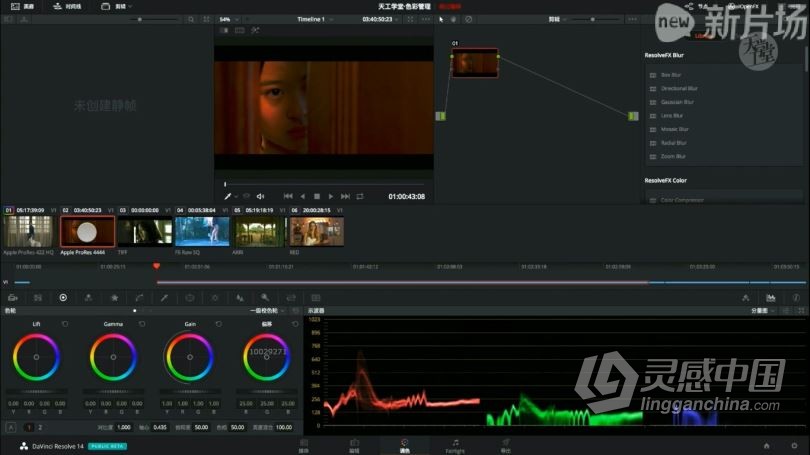This screenshot has height=455, width=810.
Task: Reset the Gain color wheel
Action: click(219, 324)
